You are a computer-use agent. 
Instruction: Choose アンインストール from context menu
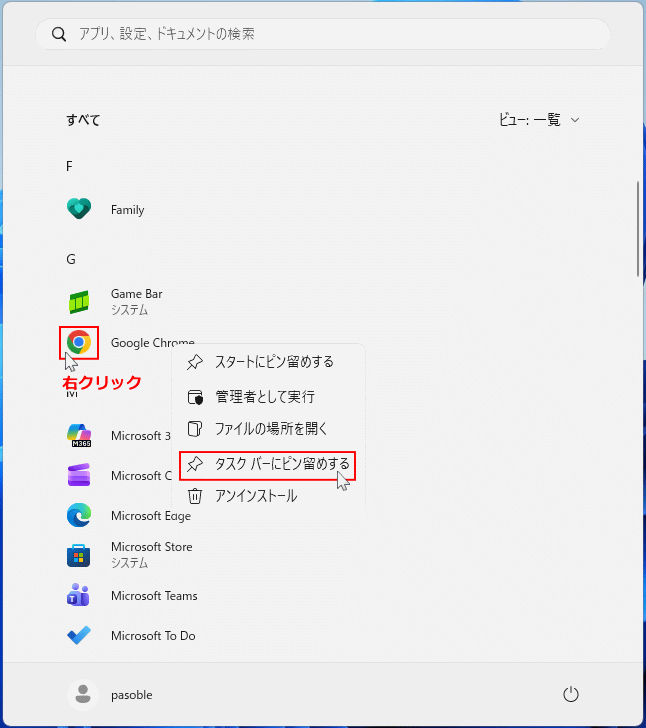point(268,496)
